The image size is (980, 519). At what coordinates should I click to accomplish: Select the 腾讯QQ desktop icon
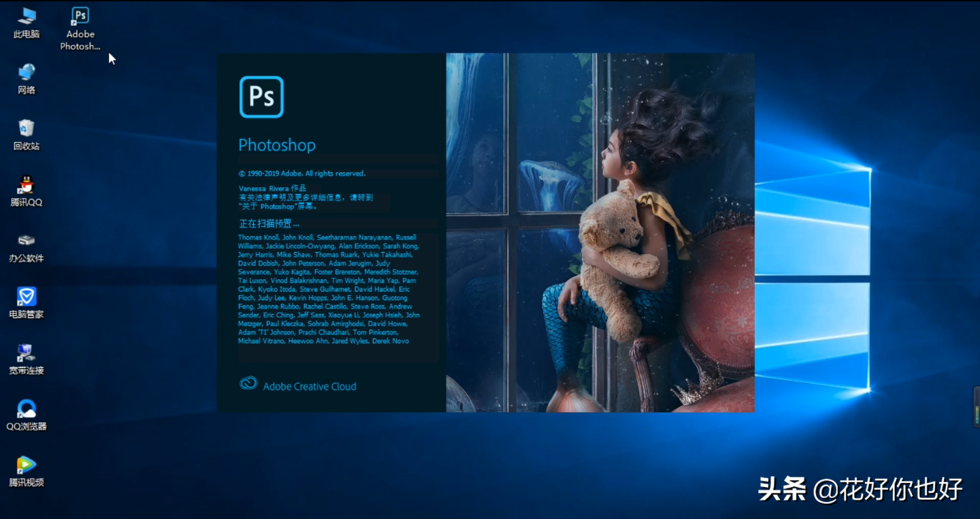27,191
